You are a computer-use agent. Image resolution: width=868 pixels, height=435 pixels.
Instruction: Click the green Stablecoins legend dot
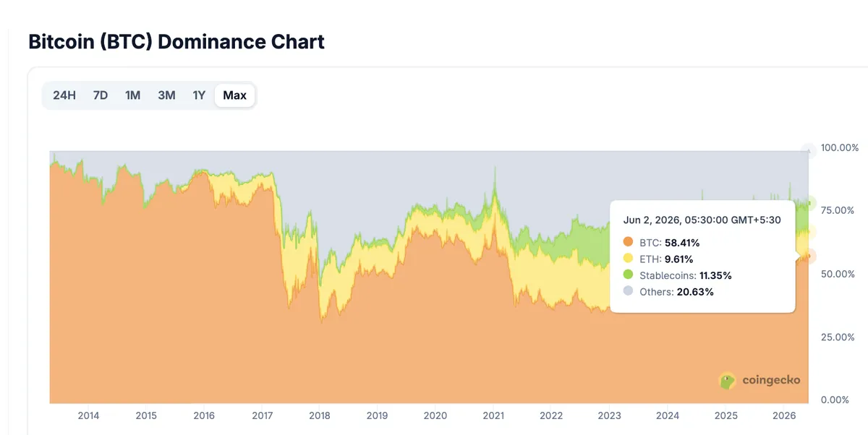coord(628,275)
